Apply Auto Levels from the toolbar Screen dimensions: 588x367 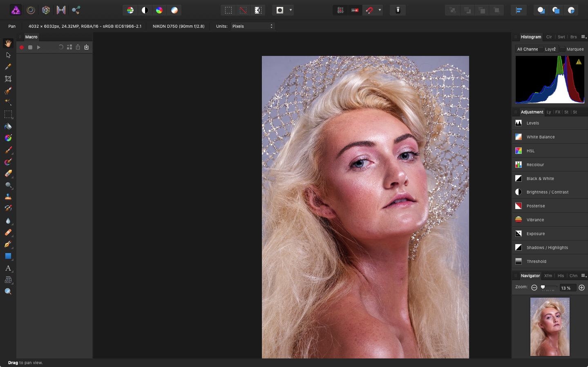130,10
